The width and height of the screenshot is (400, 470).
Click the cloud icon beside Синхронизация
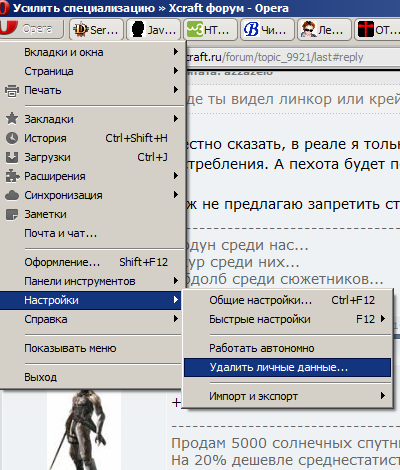12,195
